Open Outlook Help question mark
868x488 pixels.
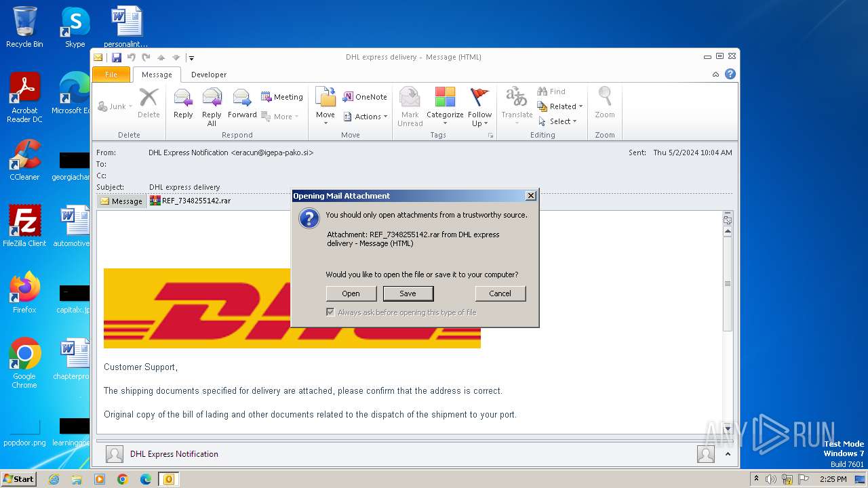[730, 75]
